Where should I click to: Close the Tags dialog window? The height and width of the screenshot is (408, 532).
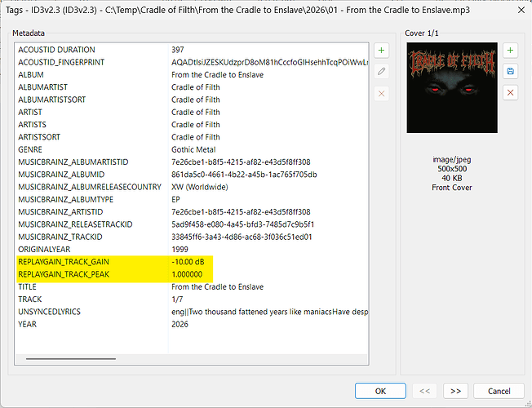coord(521,10)
